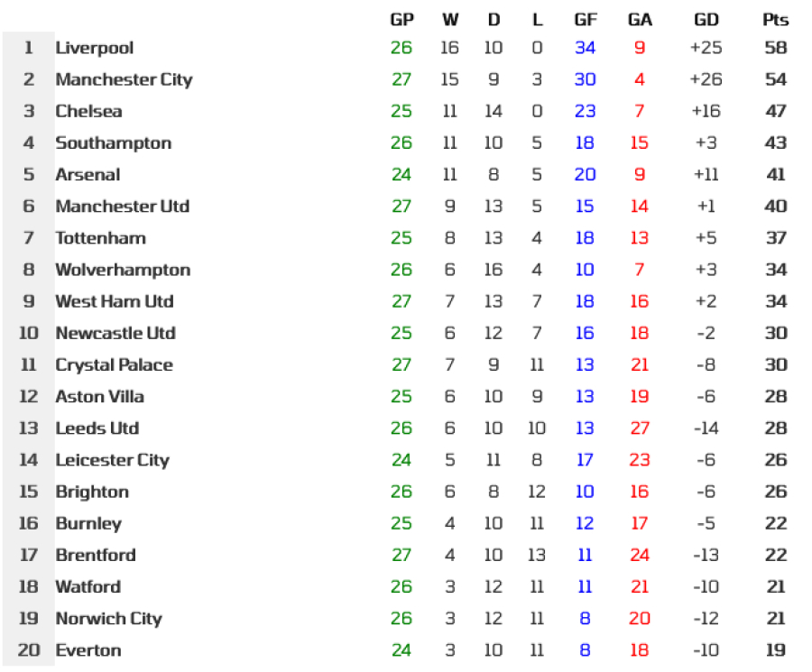This screenshot has height=672, width=812.
Task: Click the GD column header
Action: (x=706, y=20)
